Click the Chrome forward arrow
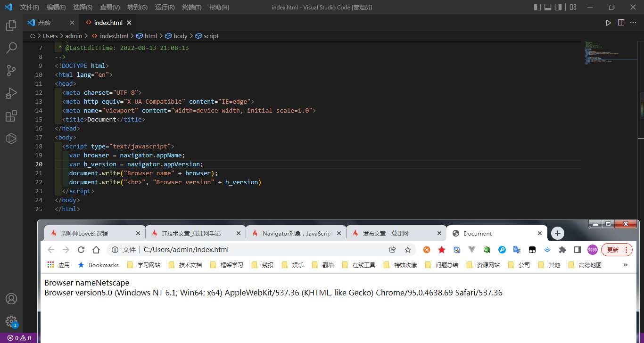 pos(66,250)
